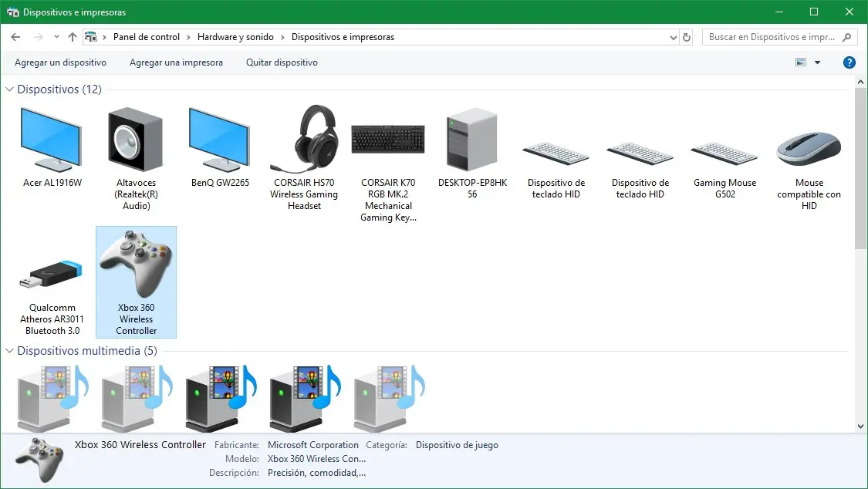Screen dimensions: 868x489
Task: Click Dispositivos e impresoras breadcrumb
Action: coord(343,37)
